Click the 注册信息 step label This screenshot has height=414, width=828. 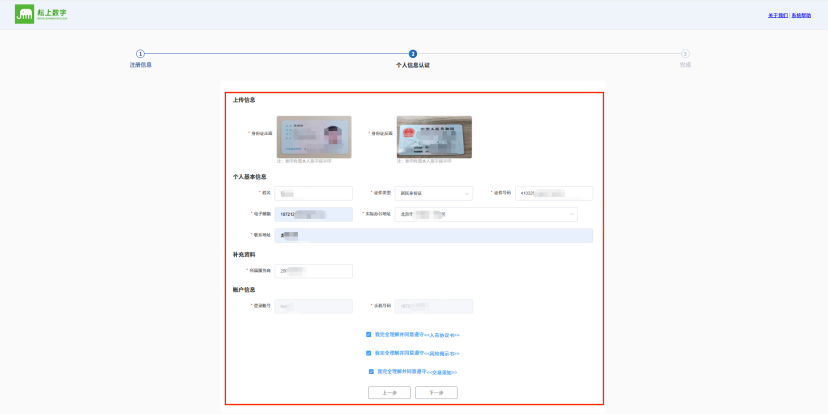pos(140,65)
